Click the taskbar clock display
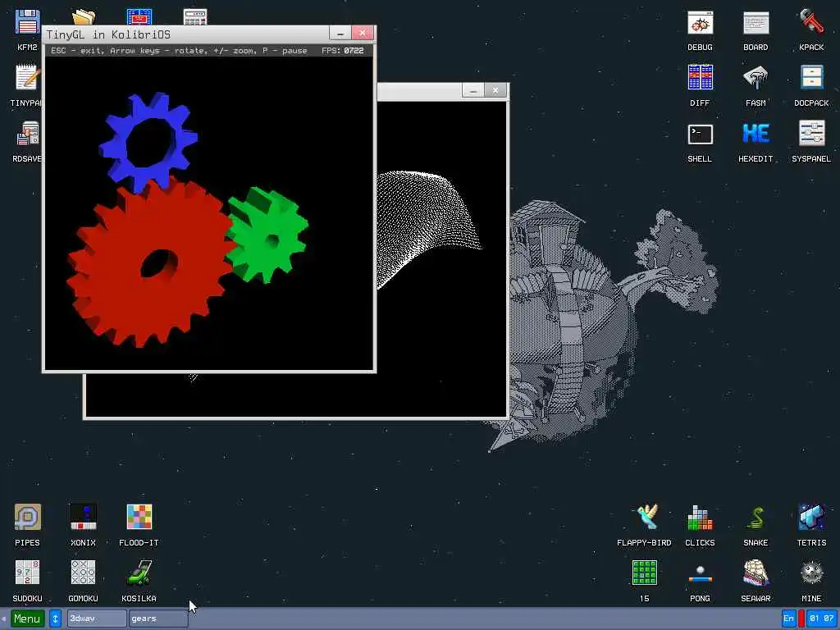 point(821,619)
